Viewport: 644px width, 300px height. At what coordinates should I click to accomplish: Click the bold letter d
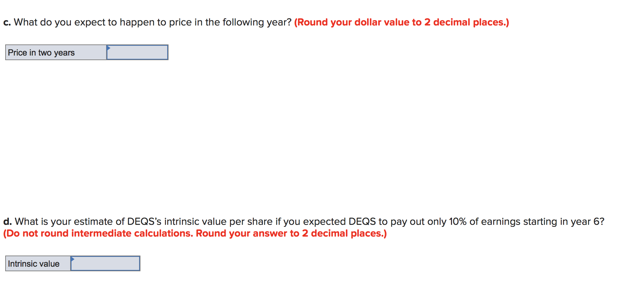coord(7,221)
